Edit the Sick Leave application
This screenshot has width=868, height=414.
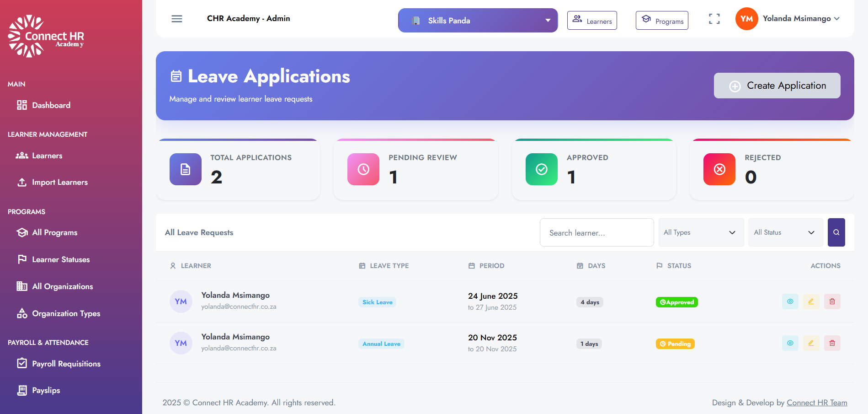(811, 301)
